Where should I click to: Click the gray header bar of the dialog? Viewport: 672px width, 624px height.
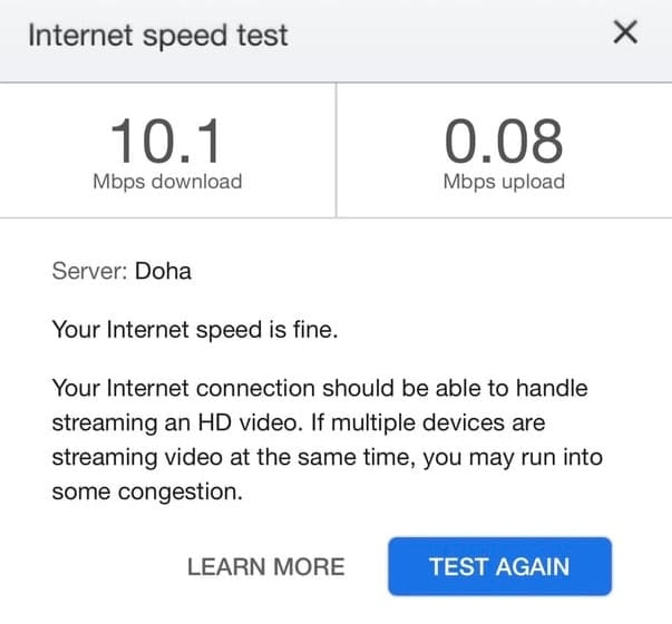pos(336,41)
